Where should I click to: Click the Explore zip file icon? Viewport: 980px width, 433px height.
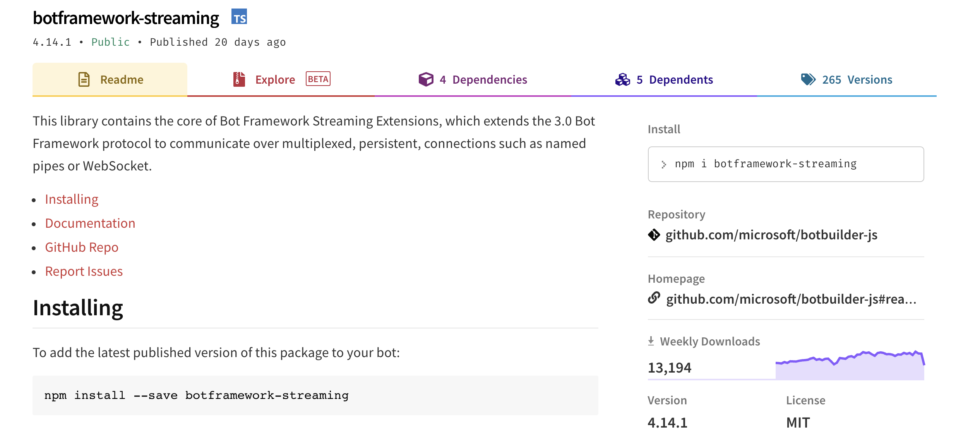tap(239, 79)
